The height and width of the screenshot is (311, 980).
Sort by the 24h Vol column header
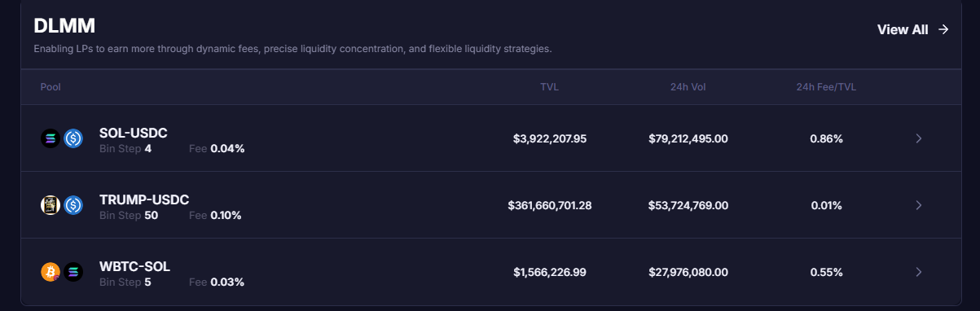click(x=688, y=87)
